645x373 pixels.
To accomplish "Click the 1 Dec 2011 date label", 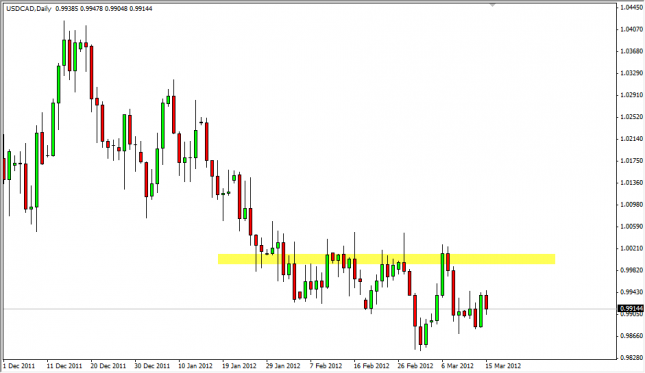I will (x=19, y=366).
